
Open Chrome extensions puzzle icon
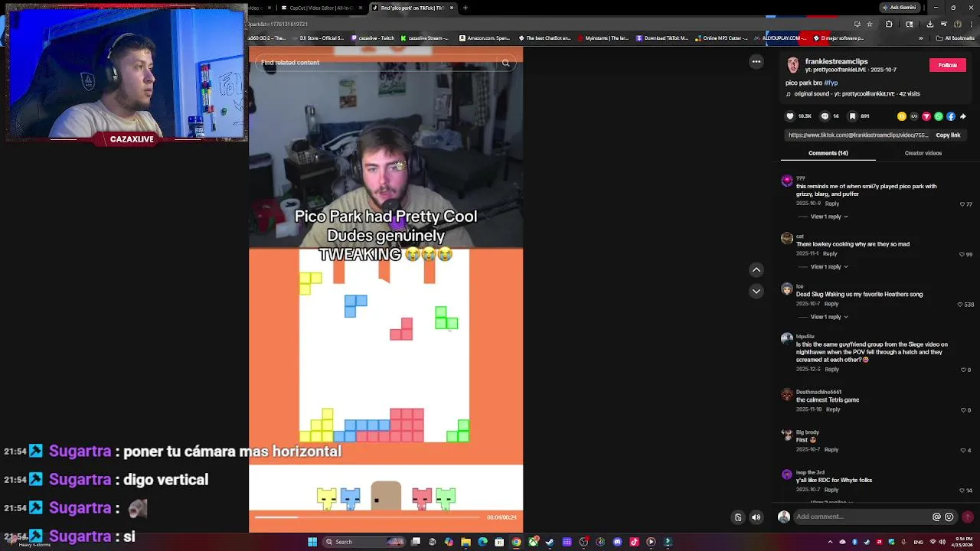tap(889, 24)
